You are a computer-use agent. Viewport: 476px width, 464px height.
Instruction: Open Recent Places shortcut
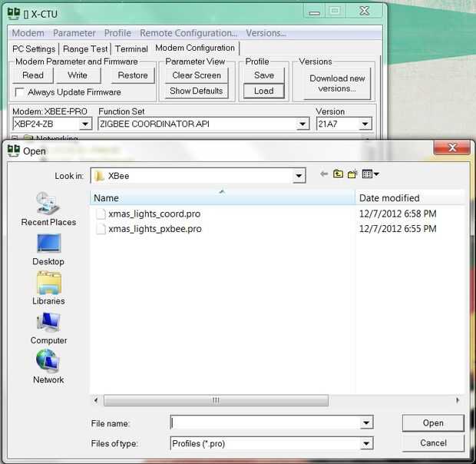coord(48,209)
